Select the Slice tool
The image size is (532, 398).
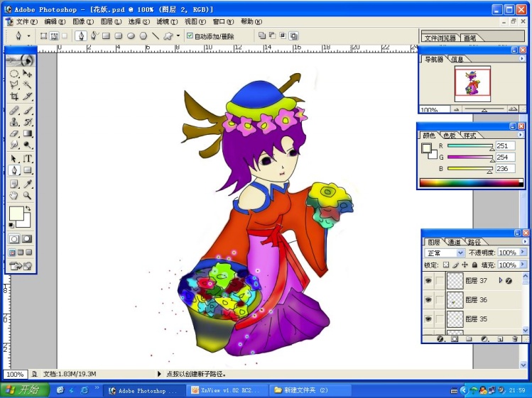point(27,96)
